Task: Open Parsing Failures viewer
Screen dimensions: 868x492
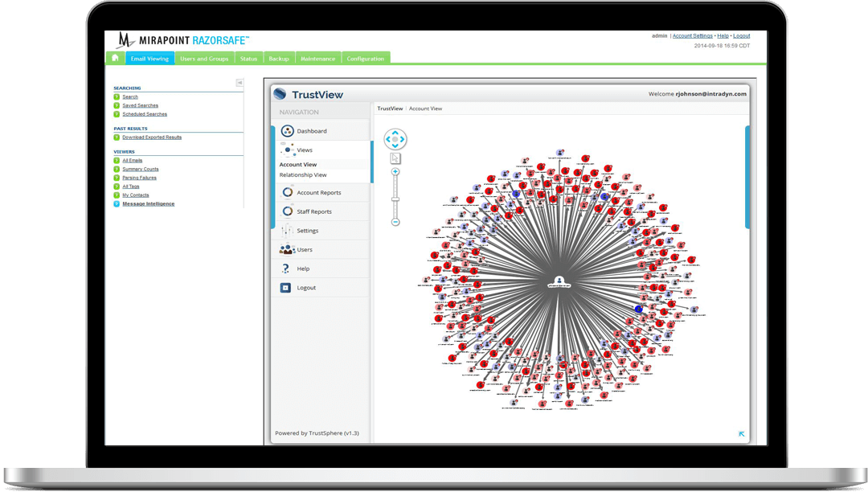Action: coord(139,178)
